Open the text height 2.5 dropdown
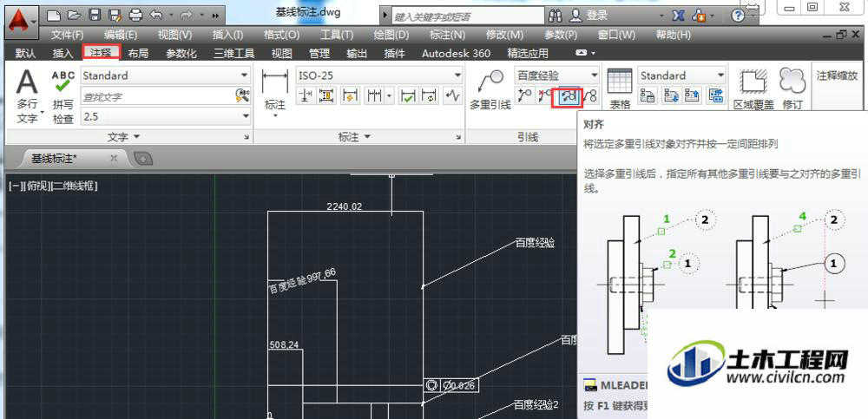The image size is (868, 419). pos(245,117)
